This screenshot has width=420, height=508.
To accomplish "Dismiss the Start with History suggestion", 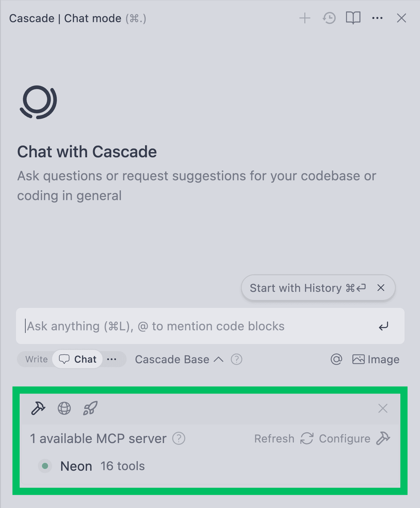I will (381, 288).
